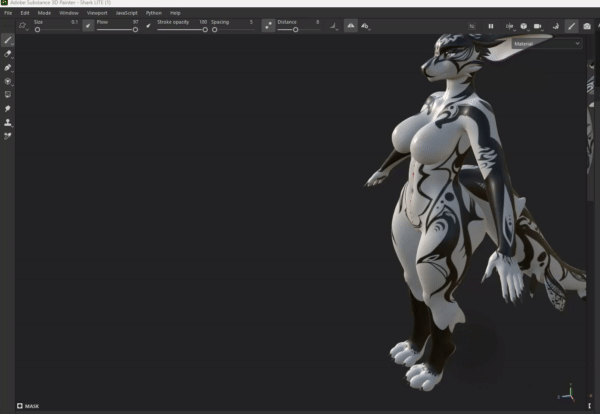Open the File menu
The height and width of the screenshot is (414, 600).
click(x=8, y=13)
